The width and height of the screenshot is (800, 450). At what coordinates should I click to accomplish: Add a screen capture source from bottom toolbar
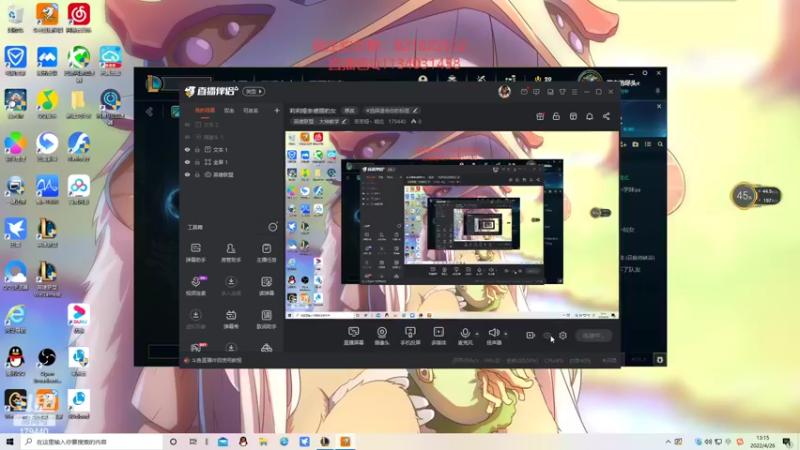coord(353,336)
